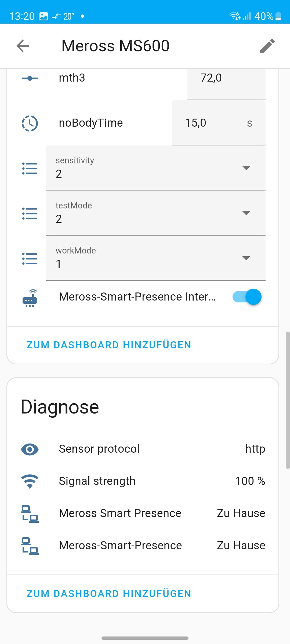Edit the noBodyTime value field
Image resolution: width=290 pixels, height=644 pixels.
tap(209, 123)
